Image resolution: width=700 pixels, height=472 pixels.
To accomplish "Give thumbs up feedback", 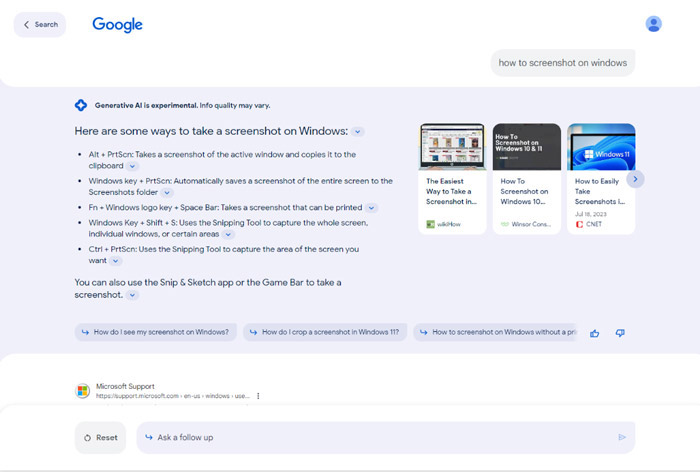I will point(594,333).
